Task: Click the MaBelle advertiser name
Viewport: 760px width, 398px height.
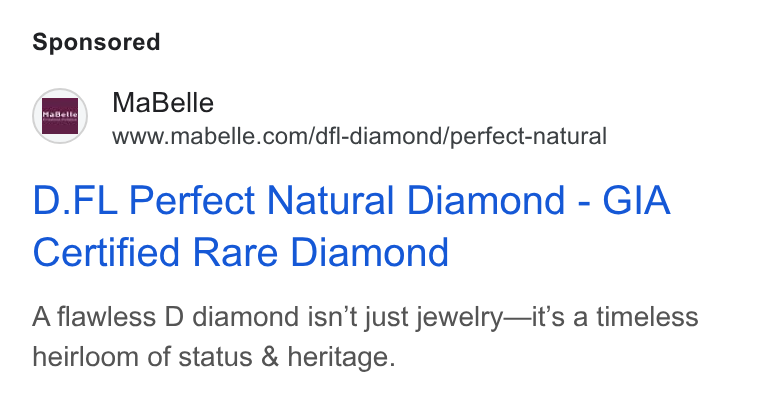Action: (163, 103)
